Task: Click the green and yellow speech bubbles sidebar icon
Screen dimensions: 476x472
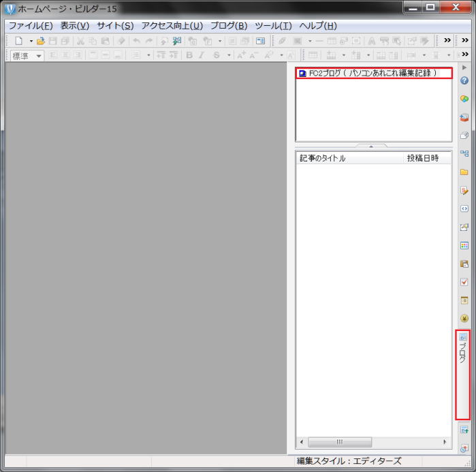Action: point(464,99)
